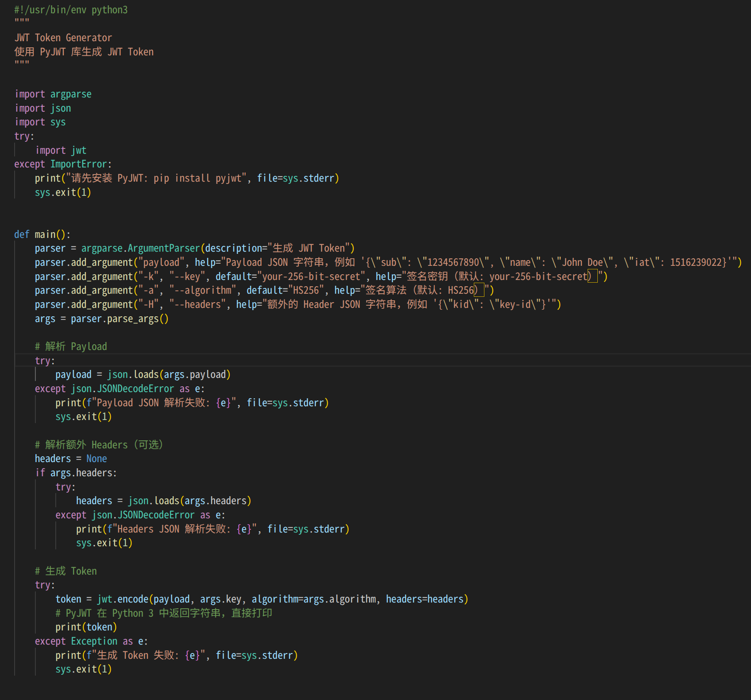
Task: Click the comment 解析 Payload
Action: coord(71,346)
